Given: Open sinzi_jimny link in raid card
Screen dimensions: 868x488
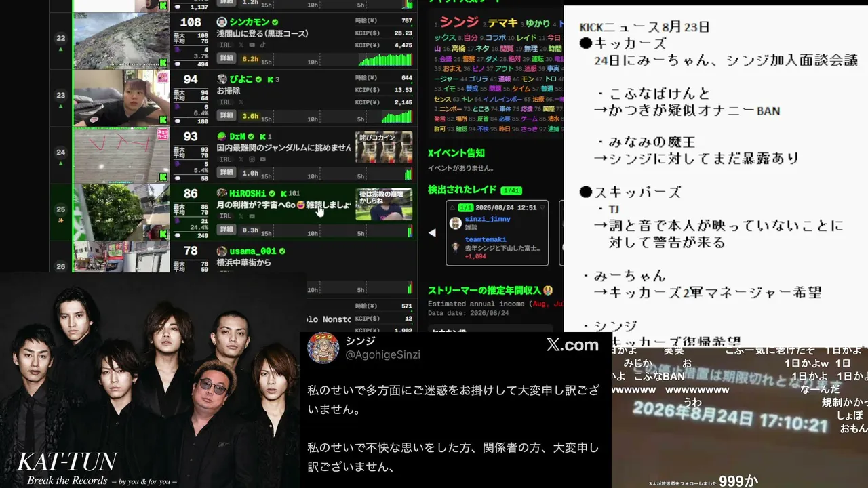Looking at the screenshot, I should pyautogui.click(x=488, y=219).
